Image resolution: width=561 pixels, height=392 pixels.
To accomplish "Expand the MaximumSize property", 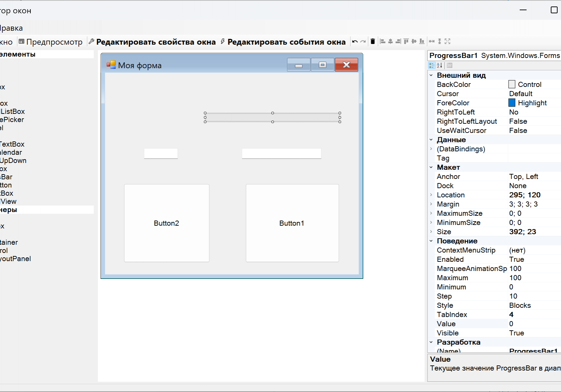I will point(431,213).
